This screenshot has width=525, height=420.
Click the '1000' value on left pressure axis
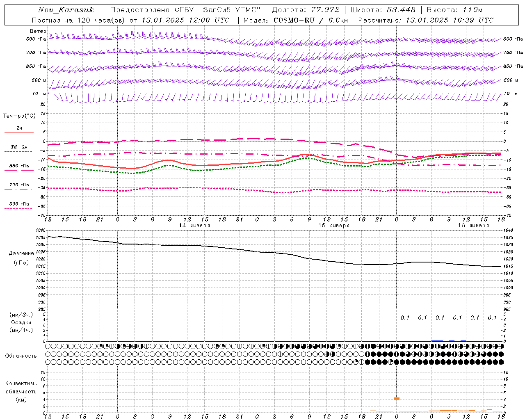click(41, 288)
